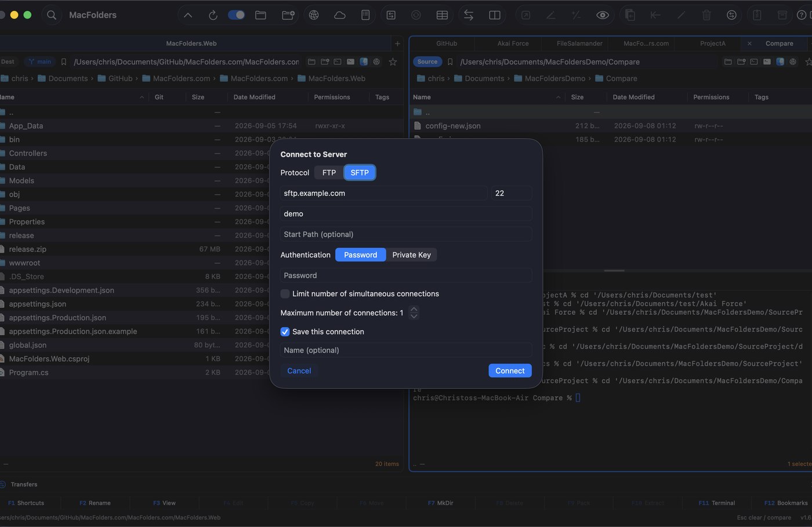Viewport: 812px width, 527px height.
Task: Click the new folder toolbar icon
Action: (x=288, y=15)
